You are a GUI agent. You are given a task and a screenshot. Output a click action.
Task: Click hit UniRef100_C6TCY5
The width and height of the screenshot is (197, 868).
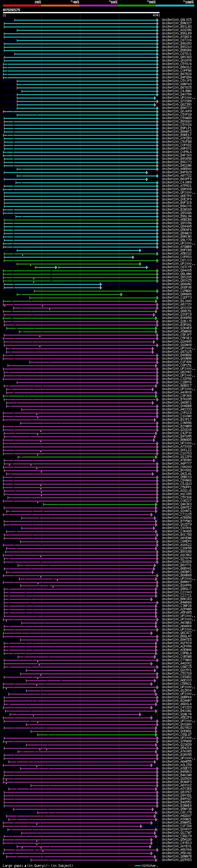(177, 267)
